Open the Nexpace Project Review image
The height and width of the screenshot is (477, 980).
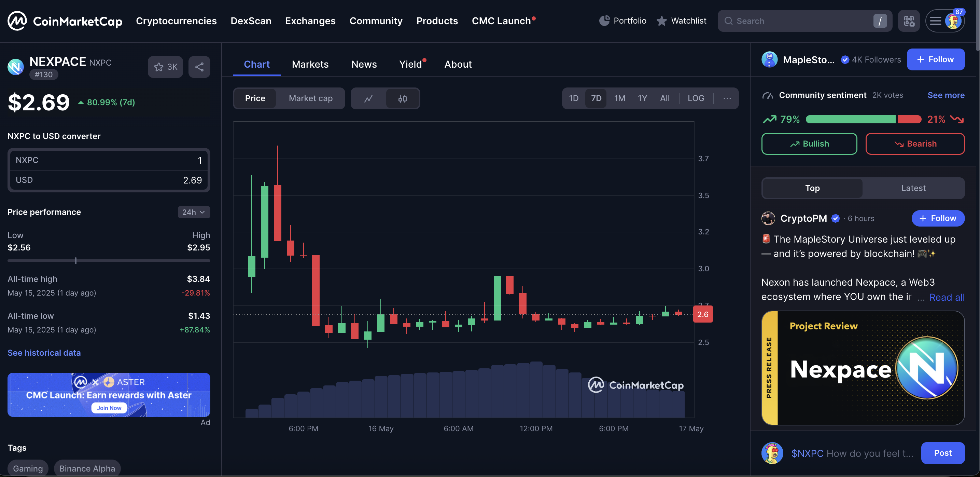click(863, 368)
